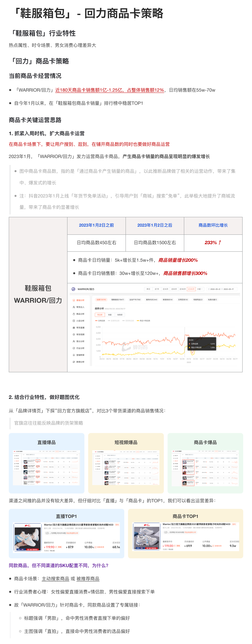Screen dimensions: 252x644
Task: Open the 直播TOP1 sneaker product image
Action: click(x=28, y=537)
